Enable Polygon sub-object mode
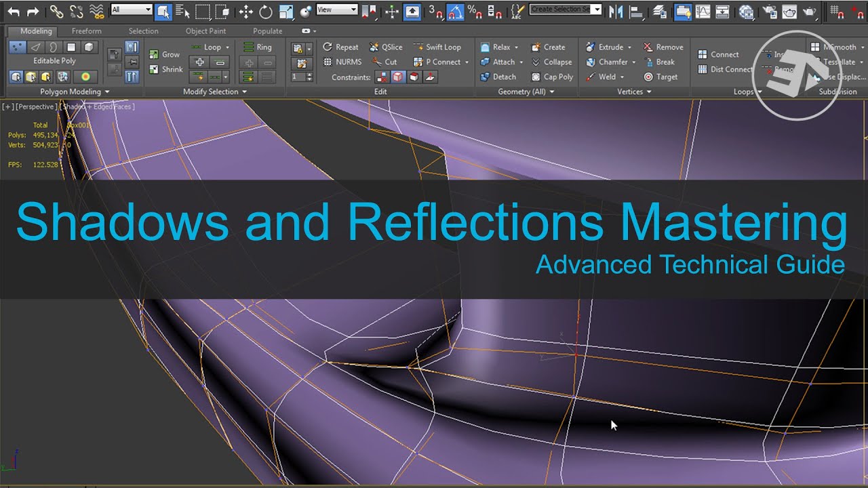This screenshot has height=488, width=868. tap(71, 47)
